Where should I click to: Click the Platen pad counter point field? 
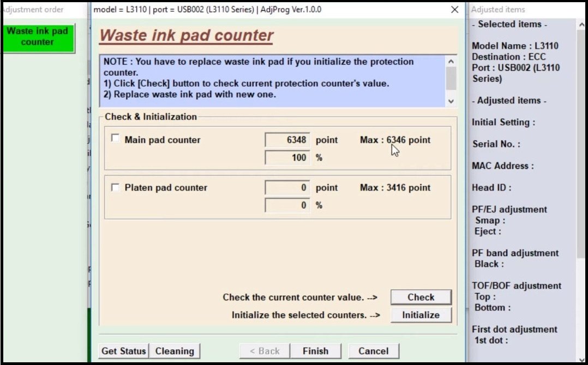[287, 187]
